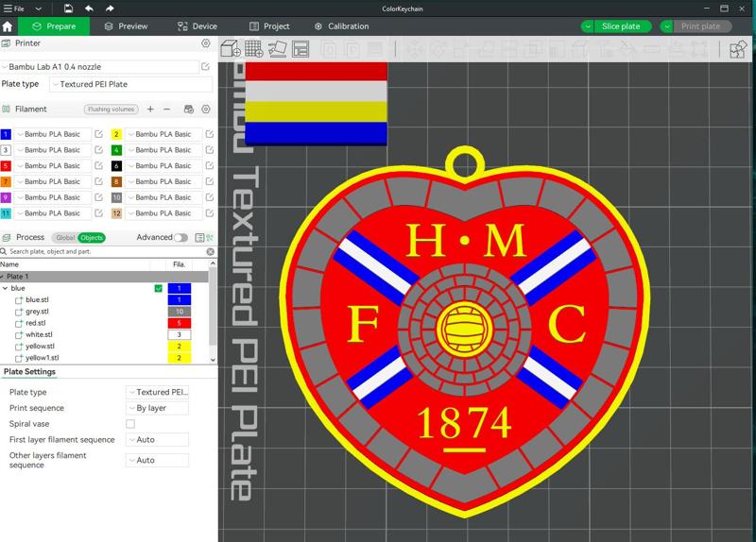The image size is (756, 542).
Task: Open the First layer filament sequence dropdown
Action: pyautogui.click(x=157, y=440)
